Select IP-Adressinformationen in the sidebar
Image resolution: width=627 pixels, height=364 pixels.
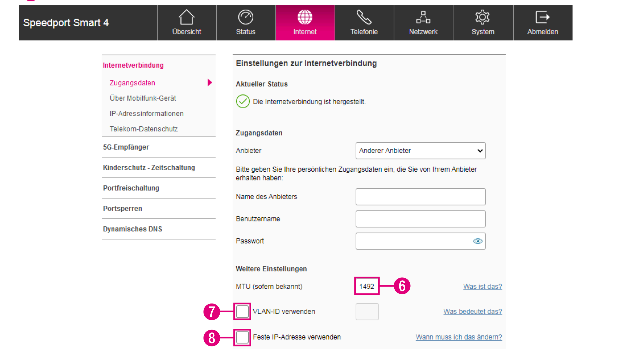[147, 114]
